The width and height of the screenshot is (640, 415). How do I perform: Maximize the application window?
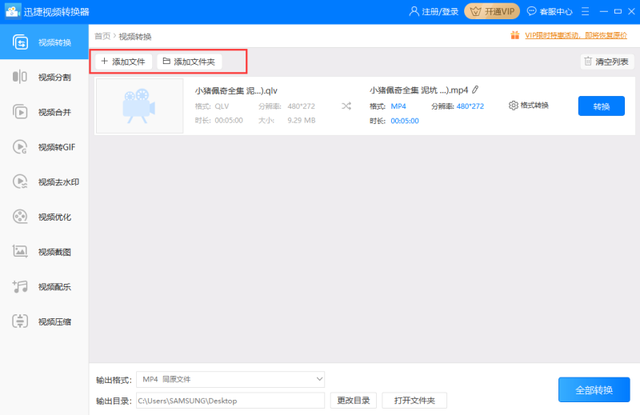(x=618, y=11)
